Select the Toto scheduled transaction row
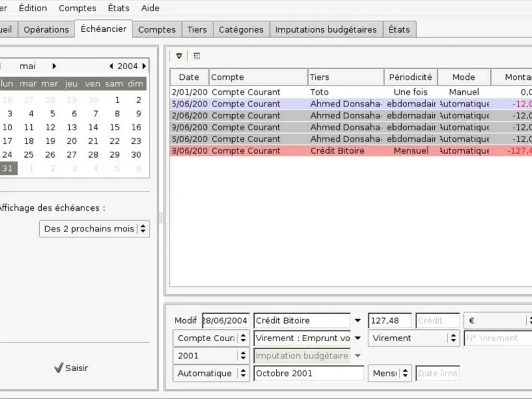Screen dimensions: 532x399 [x=351, y=92]
